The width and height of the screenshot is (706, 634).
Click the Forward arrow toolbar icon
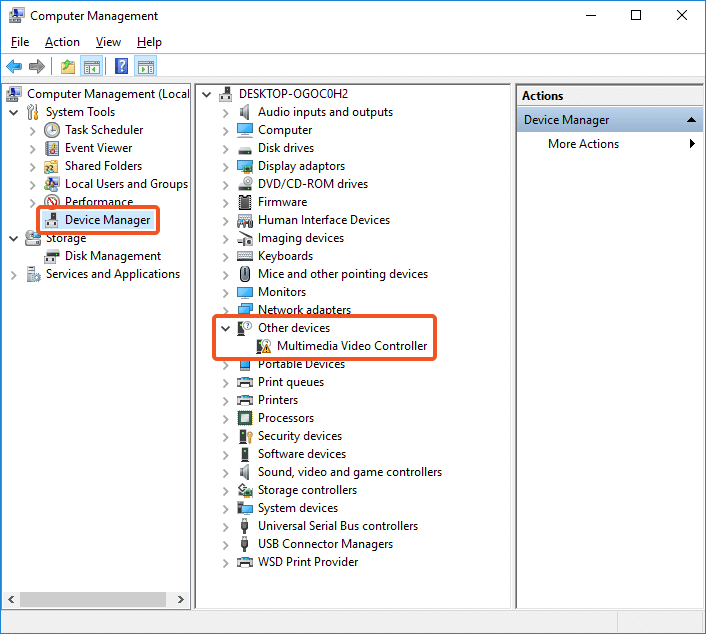coord(37,67)
